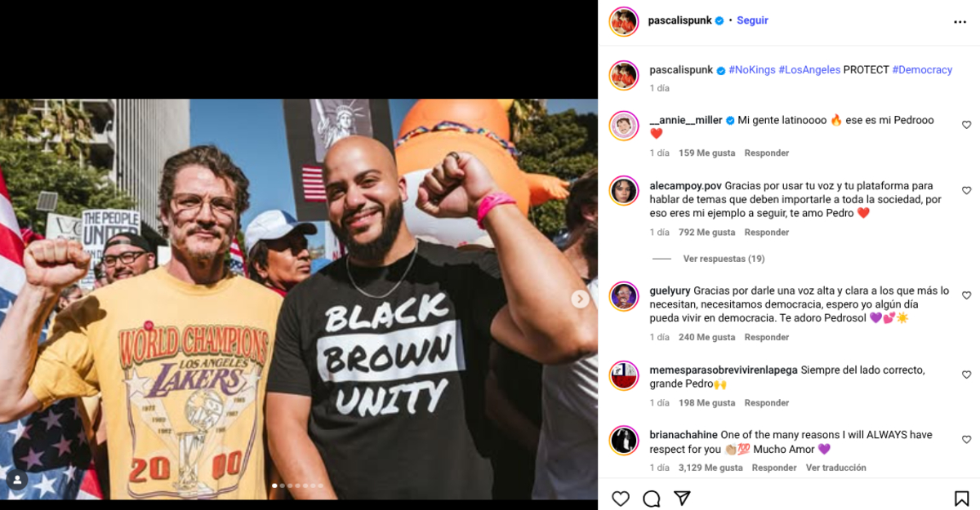Screen dimensions: 980x510
Task: Like alecampoy.pov's comment heart
Action: [x=967, y=190]
